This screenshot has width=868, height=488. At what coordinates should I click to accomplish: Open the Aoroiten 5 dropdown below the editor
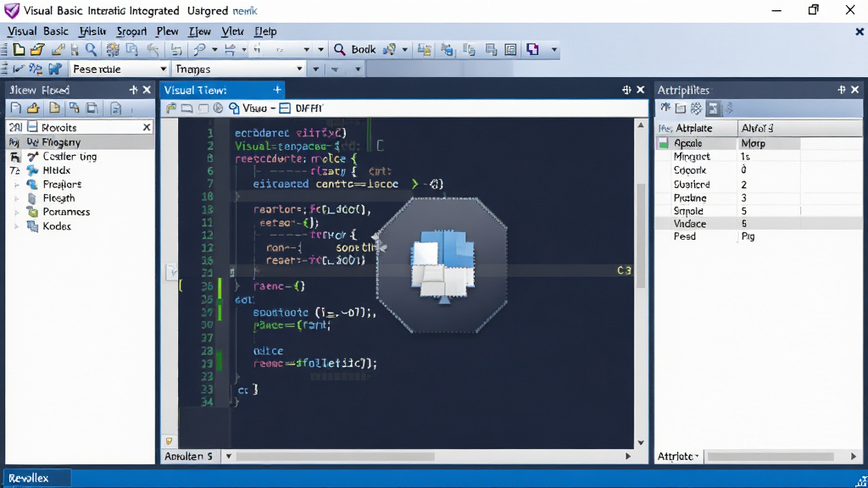[x=229, y=457]
